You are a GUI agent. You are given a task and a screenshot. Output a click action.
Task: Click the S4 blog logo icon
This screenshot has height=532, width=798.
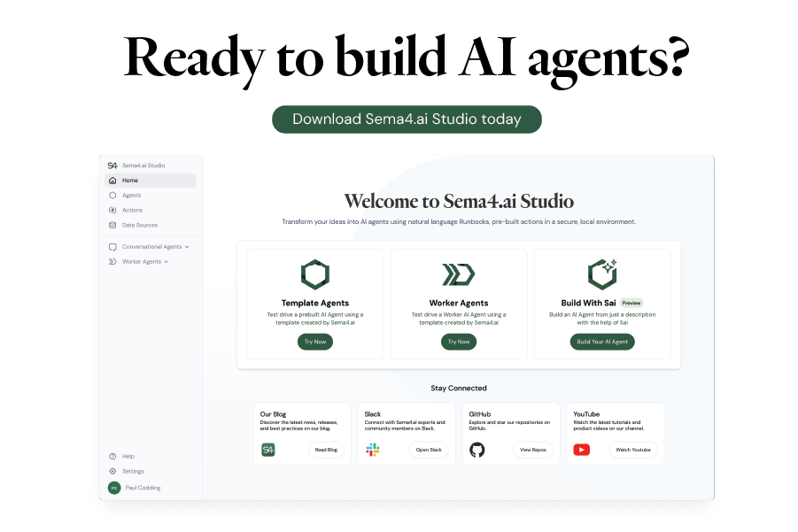[x=268, y=450]
